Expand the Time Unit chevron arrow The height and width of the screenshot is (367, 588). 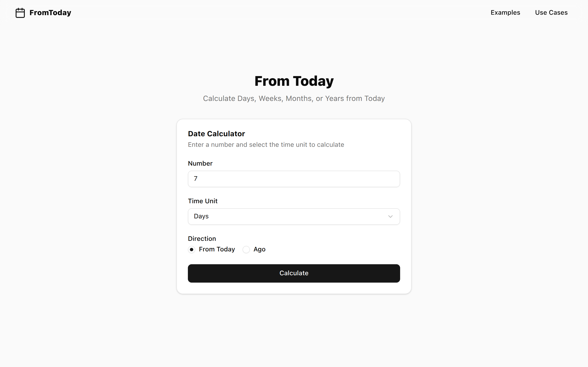pyautogui.click(x=390, y=217)
